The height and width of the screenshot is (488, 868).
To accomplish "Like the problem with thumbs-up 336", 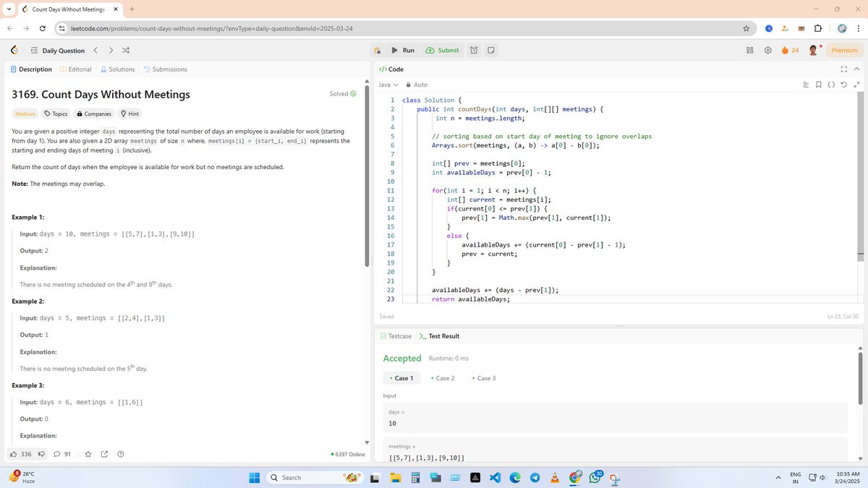I will point(20,454).
